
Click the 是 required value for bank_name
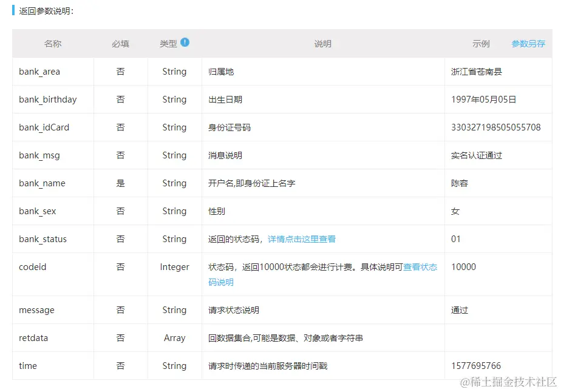[x=120, y=183]
